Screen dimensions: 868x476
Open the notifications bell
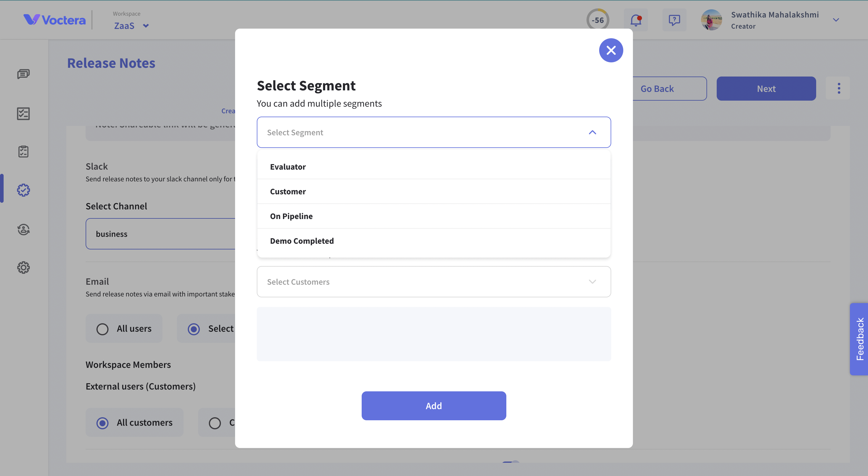(636, 20)
